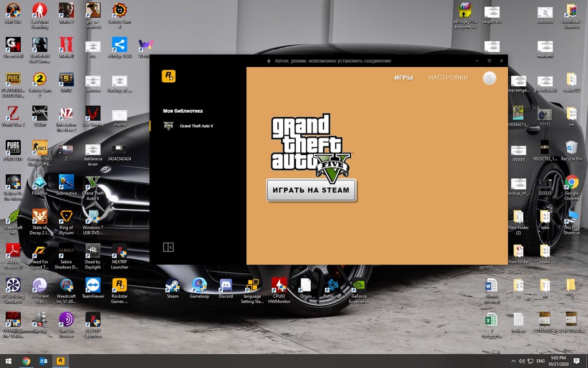Select the Adobe Reader XI icon
The width and height of the screenshot is (588, 368).
click(13, 256)
